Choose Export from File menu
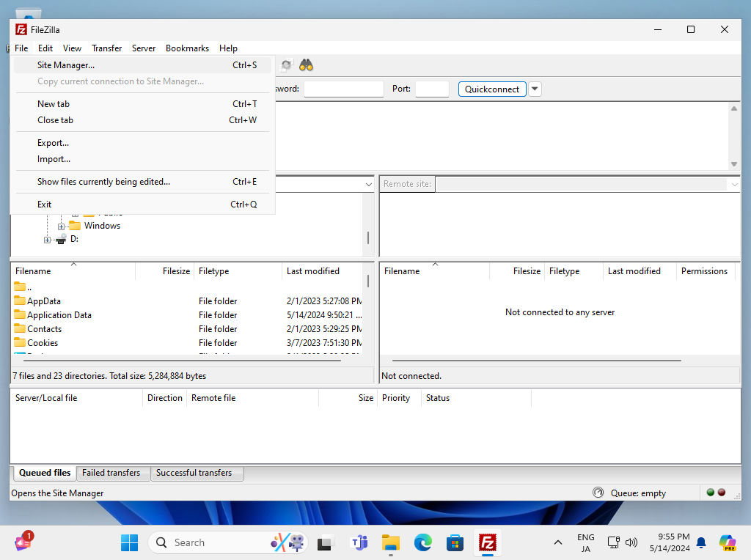 143,143
